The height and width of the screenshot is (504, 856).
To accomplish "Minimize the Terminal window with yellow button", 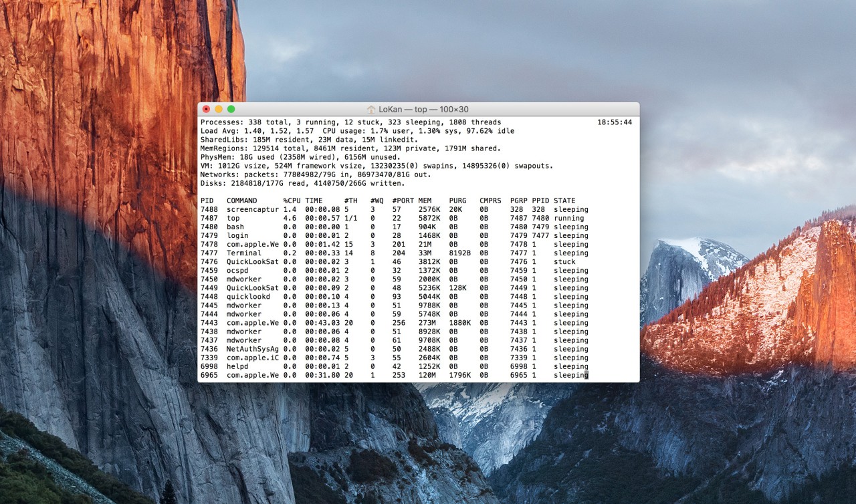I will point(219,109).
